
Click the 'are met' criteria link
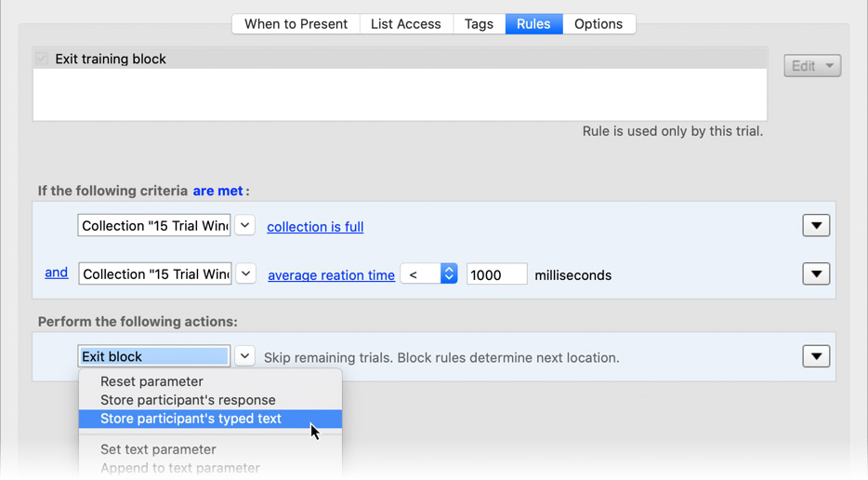pyautogui.click(x=217, y=191)
